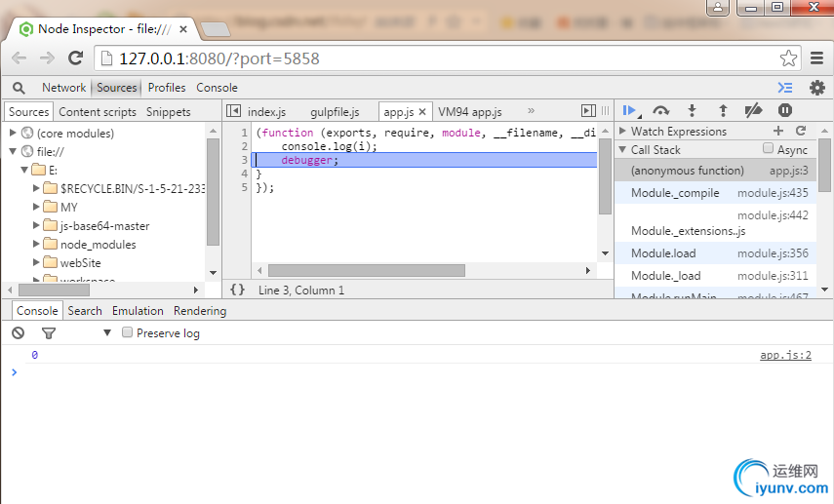Open the Content scripts tab
Viewport: 834px width, 504px height.
point(98,112)
